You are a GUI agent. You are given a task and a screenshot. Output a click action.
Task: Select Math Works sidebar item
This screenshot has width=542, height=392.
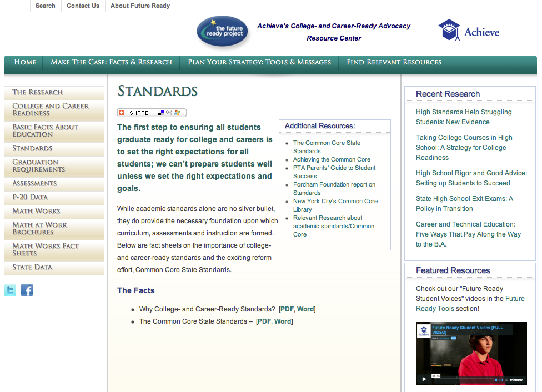(x=54, y=211)
